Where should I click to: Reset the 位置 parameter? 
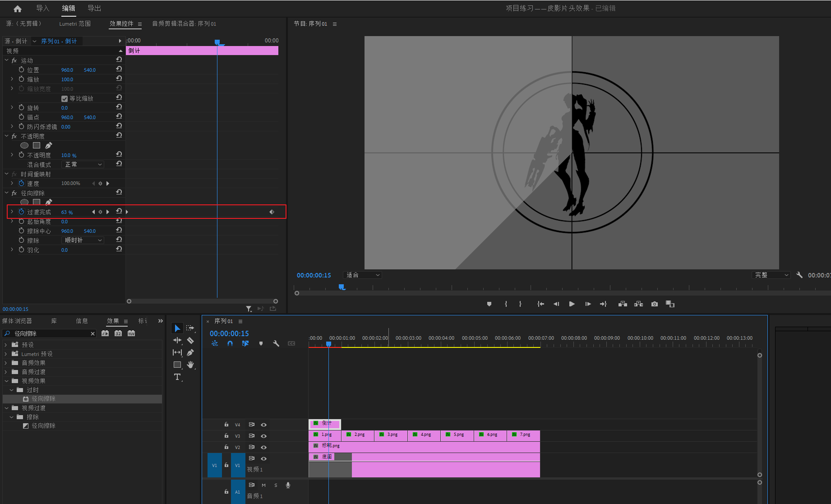pos(119,69)
